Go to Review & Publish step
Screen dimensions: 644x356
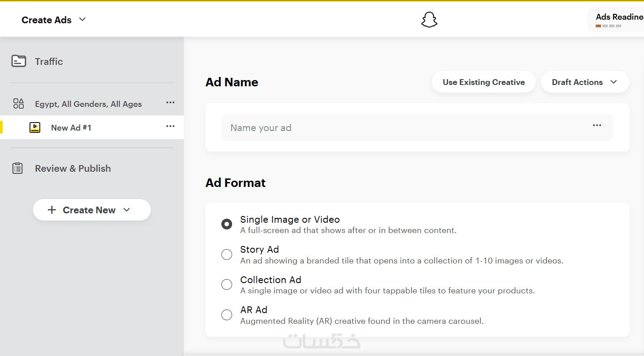[x=73, y=169]
